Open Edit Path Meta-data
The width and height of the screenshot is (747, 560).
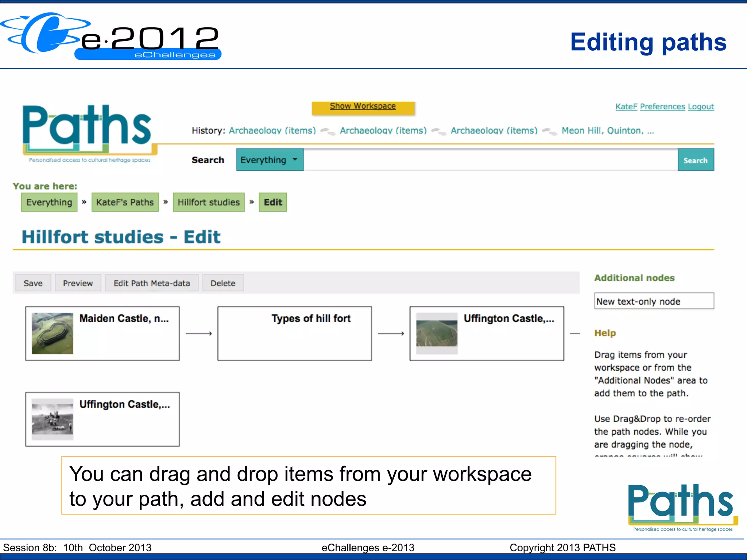[152, 283]
